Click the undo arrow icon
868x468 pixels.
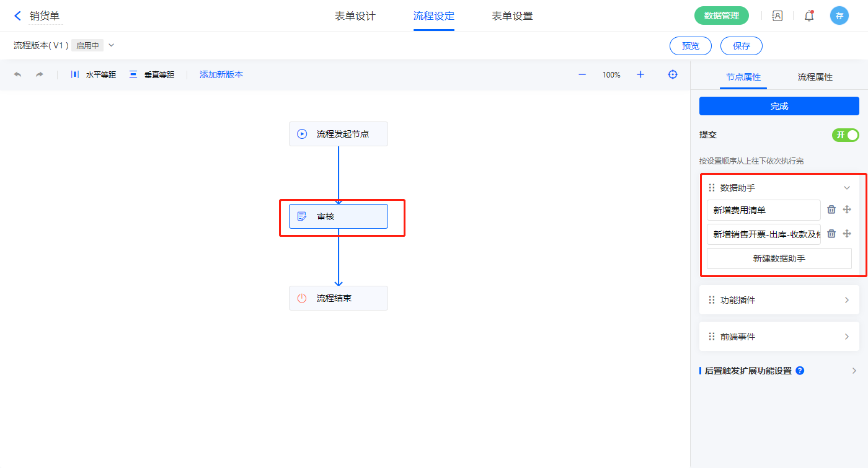pyautogui.click(x=17, y=74)
